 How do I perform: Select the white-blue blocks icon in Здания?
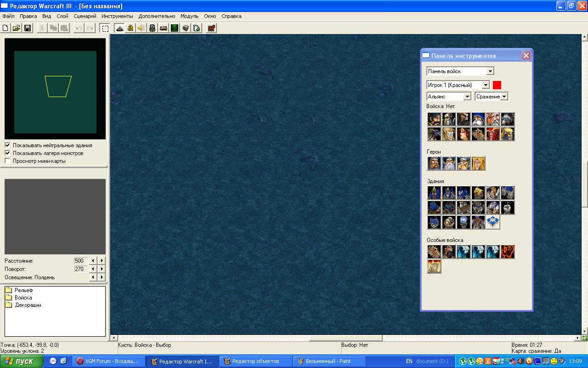click(x=493, y=222)
